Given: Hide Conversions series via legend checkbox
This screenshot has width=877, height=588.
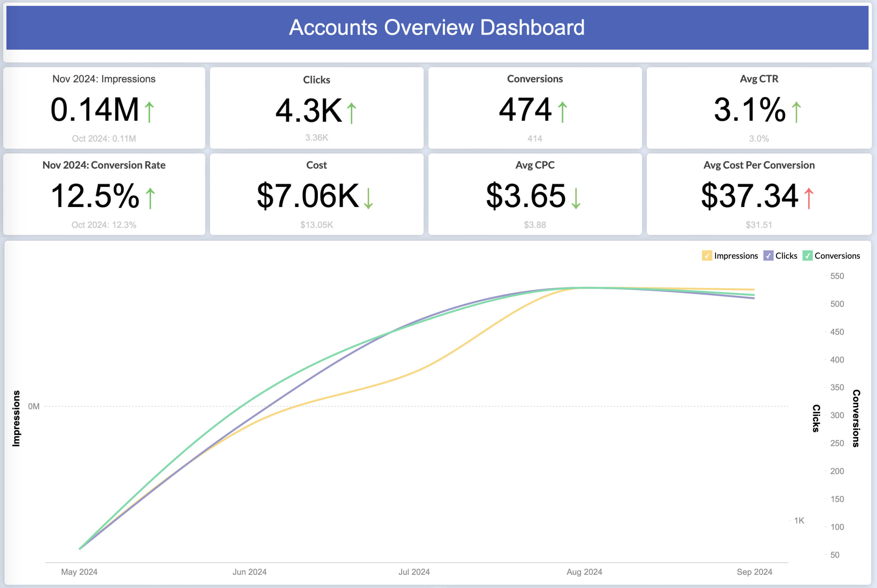Looking at the screenshot, I should pos(807,256).
